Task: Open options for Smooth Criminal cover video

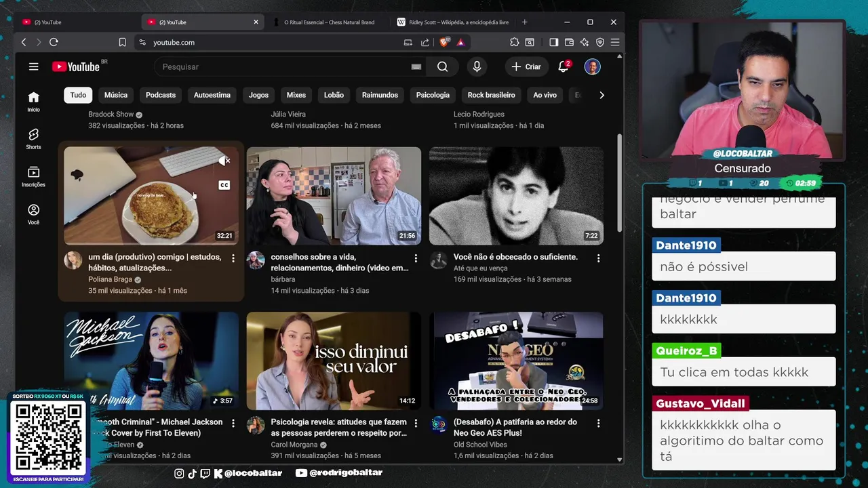Action: point(233,423)
